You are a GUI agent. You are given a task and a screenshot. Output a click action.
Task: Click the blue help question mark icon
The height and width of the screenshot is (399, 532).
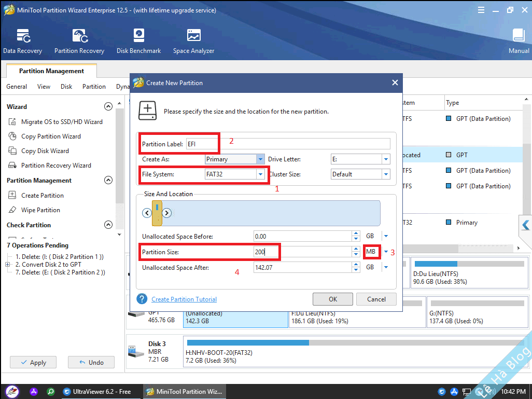[x=142, y=299]
